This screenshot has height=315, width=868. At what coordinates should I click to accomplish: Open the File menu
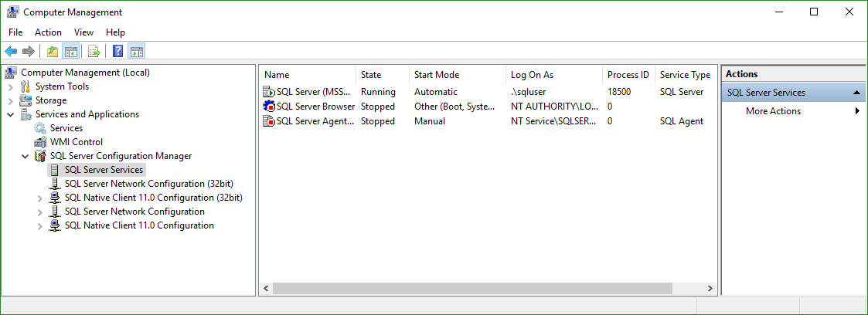(x=15, y=32)
